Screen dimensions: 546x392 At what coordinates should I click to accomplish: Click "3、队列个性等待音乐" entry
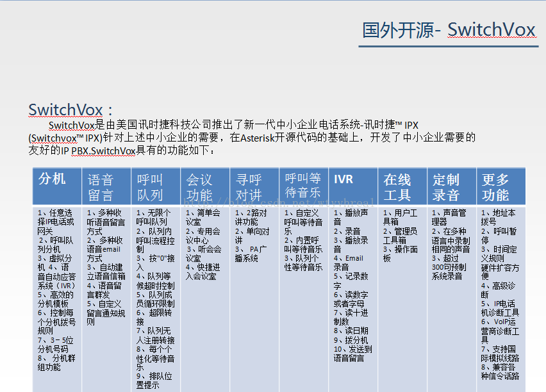click(303, 263)
